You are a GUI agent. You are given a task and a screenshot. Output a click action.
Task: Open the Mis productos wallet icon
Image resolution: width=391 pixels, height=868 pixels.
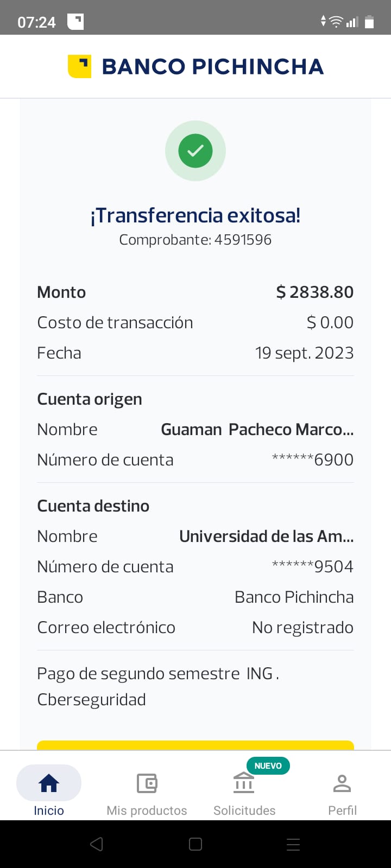click(147, 783)
